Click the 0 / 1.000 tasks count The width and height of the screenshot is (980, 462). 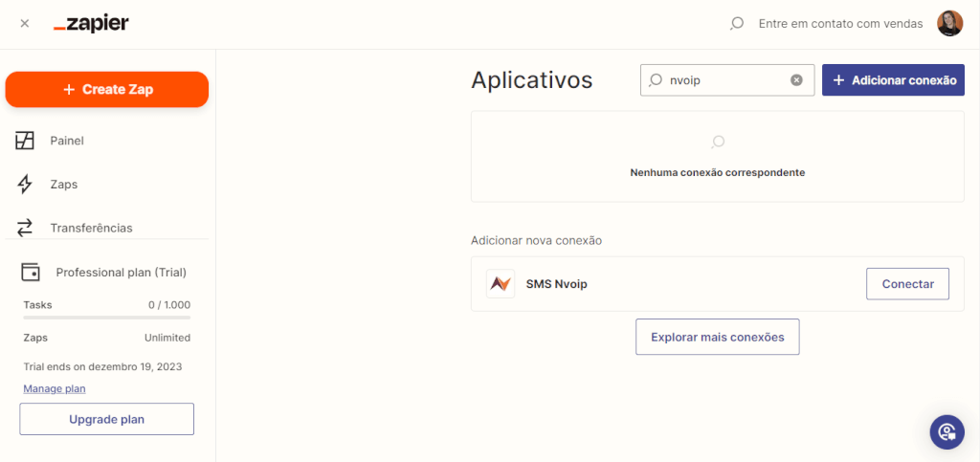[x=169, y=305]
